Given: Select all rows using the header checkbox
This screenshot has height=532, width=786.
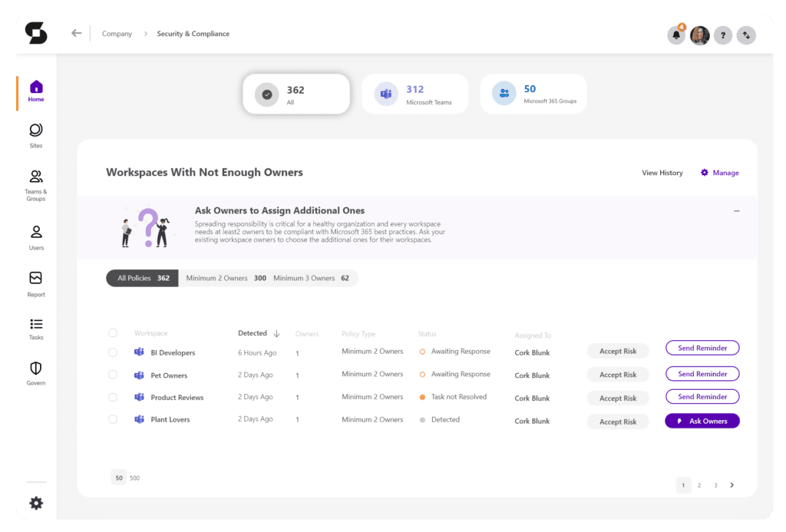Looking at the screenshot, I should (x=113, y=333).
